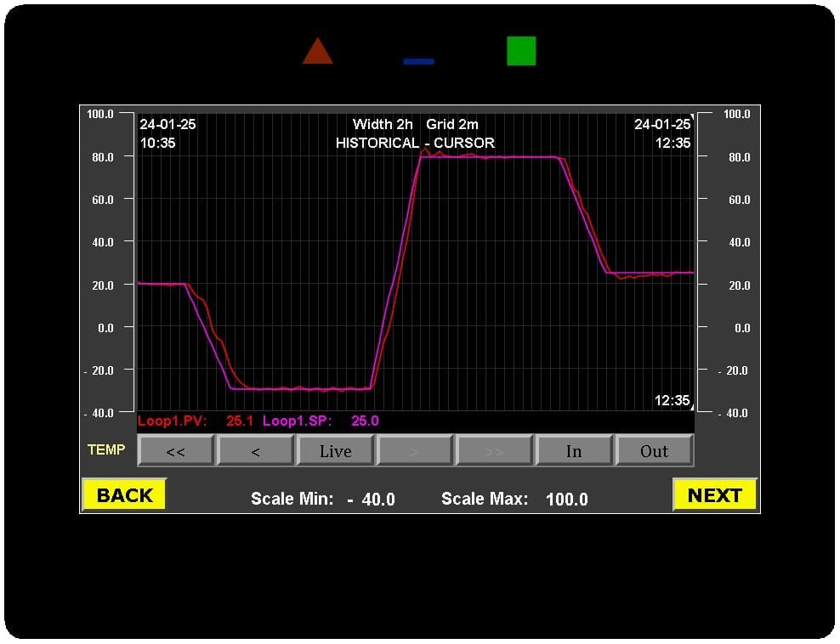
Task: Click the green square indicator icon
Action: [x=521, y=51]
